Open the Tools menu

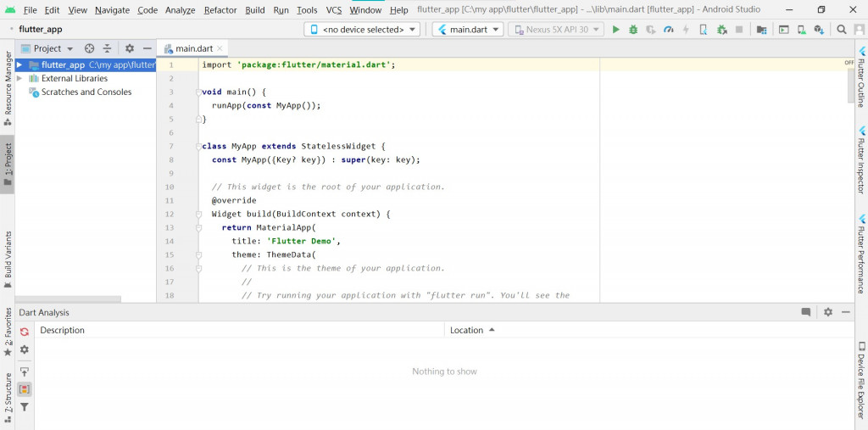pyautogui.click(x=307, y=10)
